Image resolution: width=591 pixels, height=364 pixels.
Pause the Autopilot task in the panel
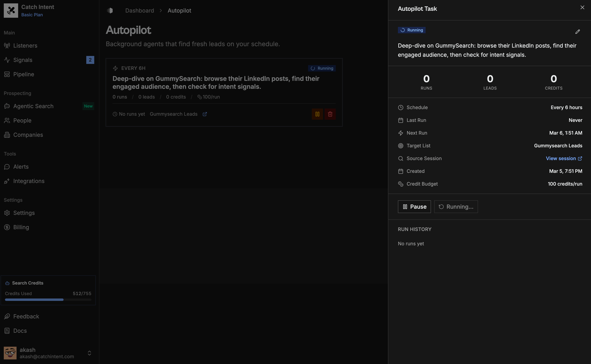tap(414, 206)
